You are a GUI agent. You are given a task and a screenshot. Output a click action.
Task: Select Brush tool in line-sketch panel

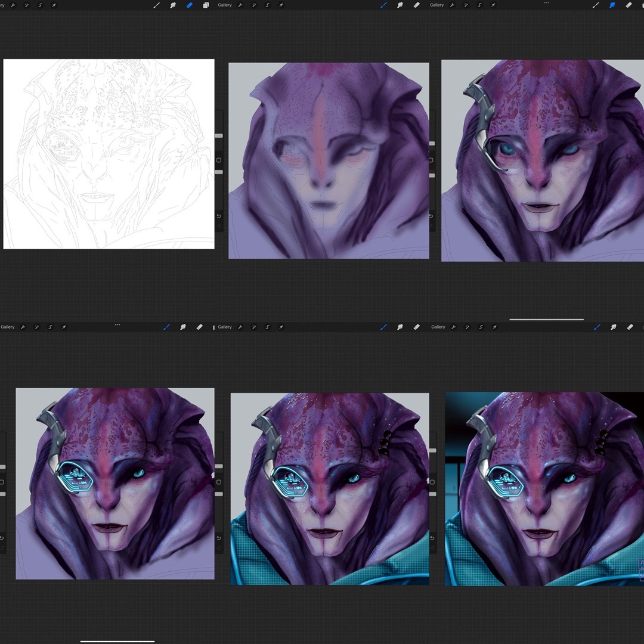pos(156,5)
